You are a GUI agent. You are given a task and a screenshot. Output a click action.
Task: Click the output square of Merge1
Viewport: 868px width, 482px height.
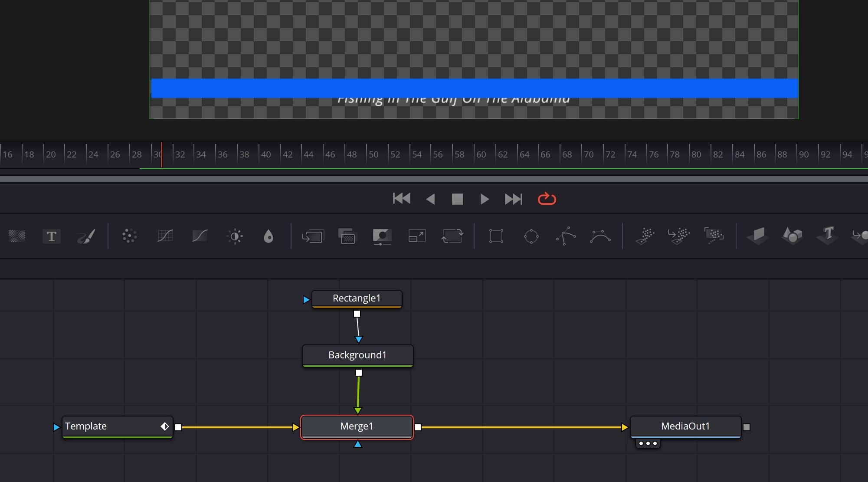coord(418,427)
